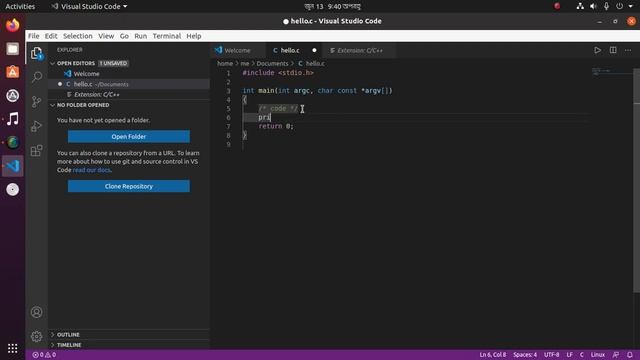The height and width of the screenshot is (360, 640).
Task: Click the microphone icon in top bar
Action: pos(606,6)
